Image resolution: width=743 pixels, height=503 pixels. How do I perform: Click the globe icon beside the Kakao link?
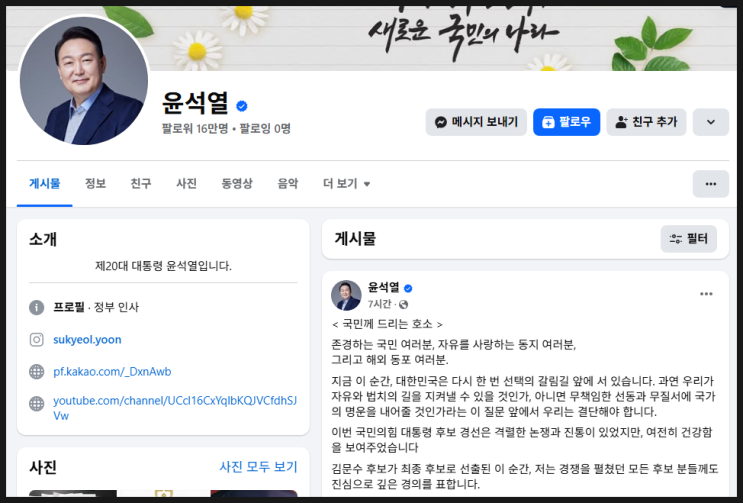point(36,372)
